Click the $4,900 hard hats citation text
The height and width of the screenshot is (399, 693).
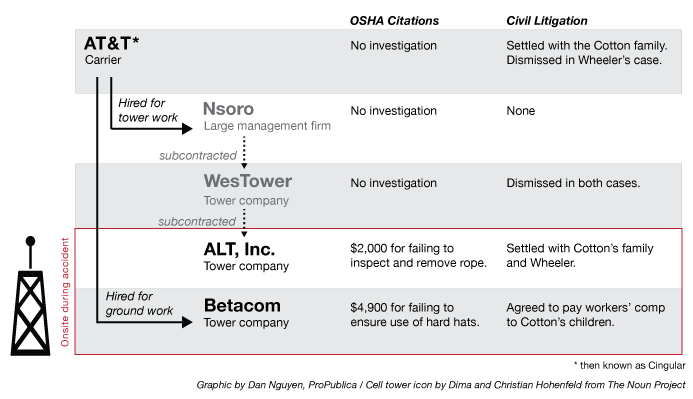click(415, 315)
